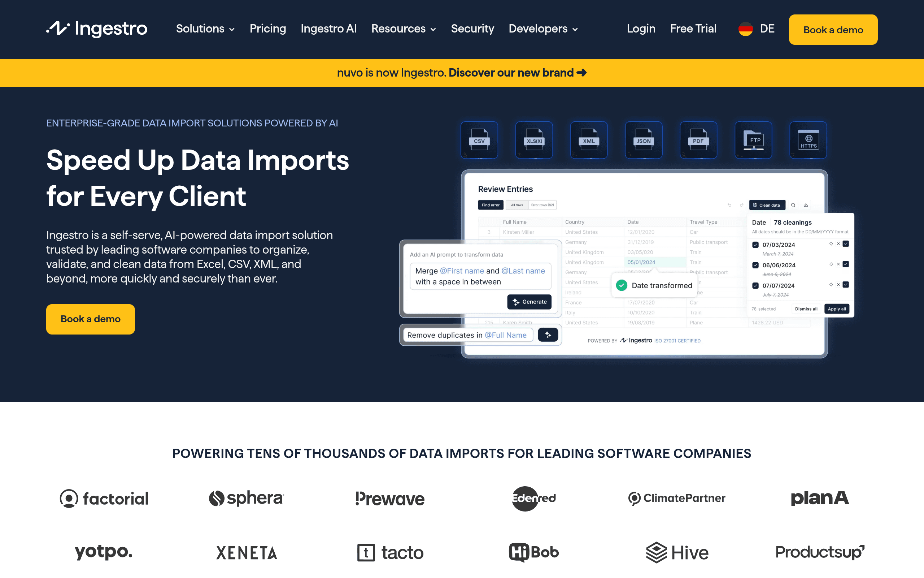Open the Security page
The image size is (924, 578).
[472, 29]
